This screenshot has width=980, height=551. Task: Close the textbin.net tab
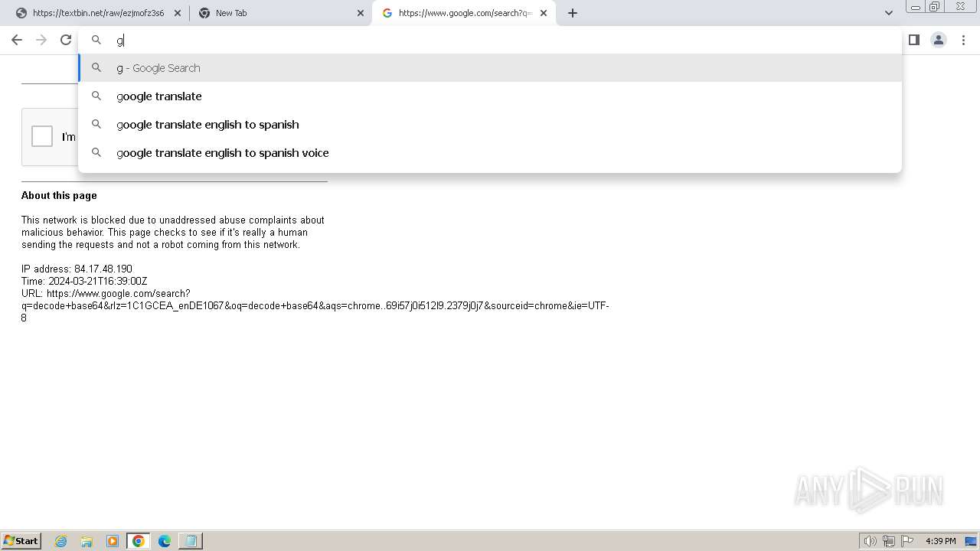tap(178, 13)
